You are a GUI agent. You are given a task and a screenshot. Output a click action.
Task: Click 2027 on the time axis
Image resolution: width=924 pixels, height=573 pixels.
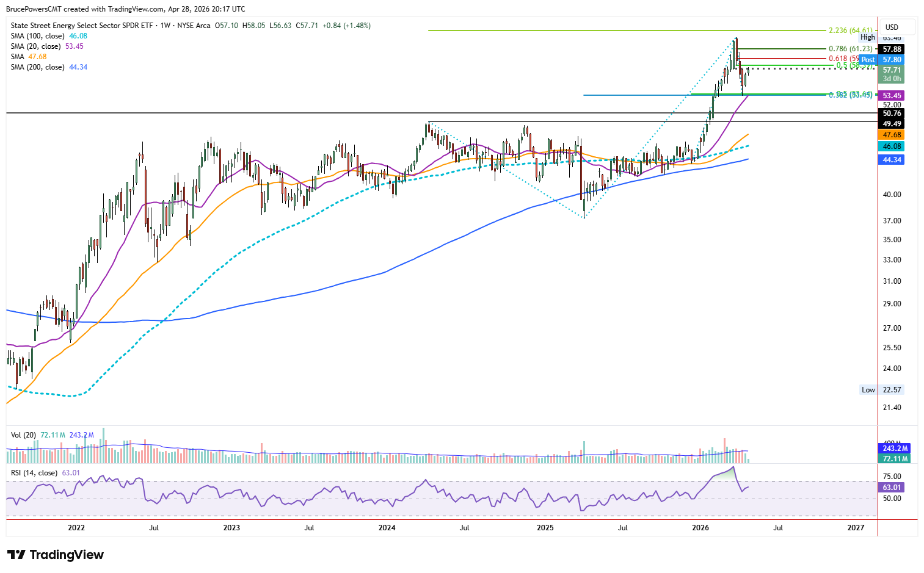tap(856, 528)
